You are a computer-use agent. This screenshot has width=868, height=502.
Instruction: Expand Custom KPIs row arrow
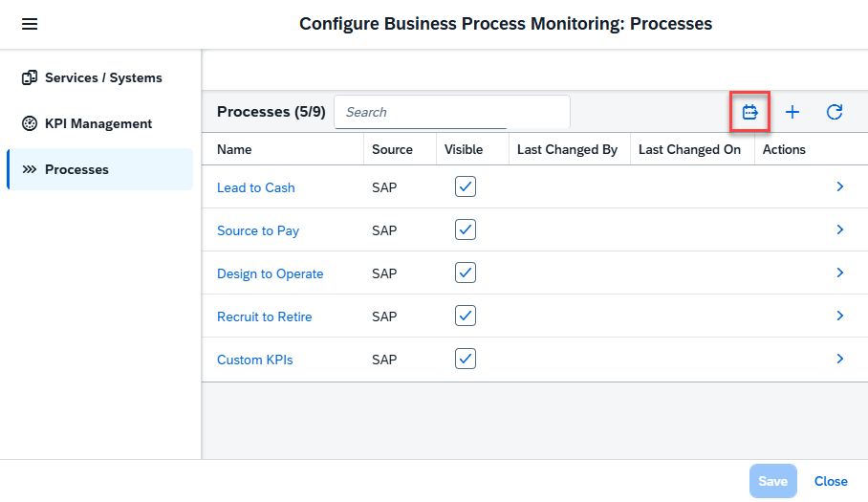click(839, 359)
